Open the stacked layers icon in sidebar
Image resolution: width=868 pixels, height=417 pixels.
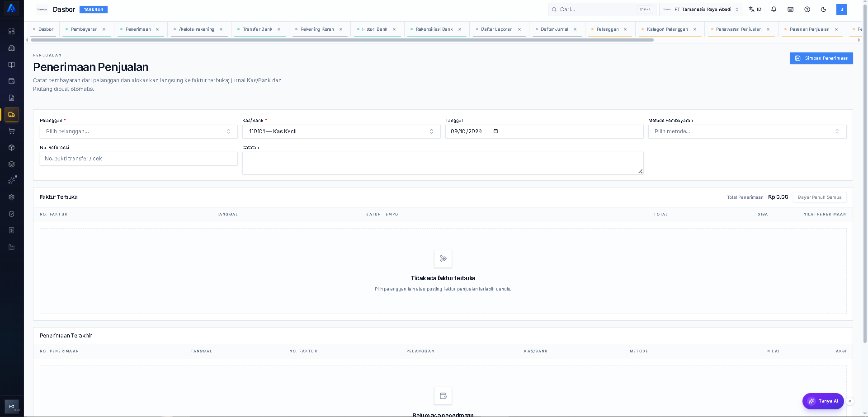[12, 164]
